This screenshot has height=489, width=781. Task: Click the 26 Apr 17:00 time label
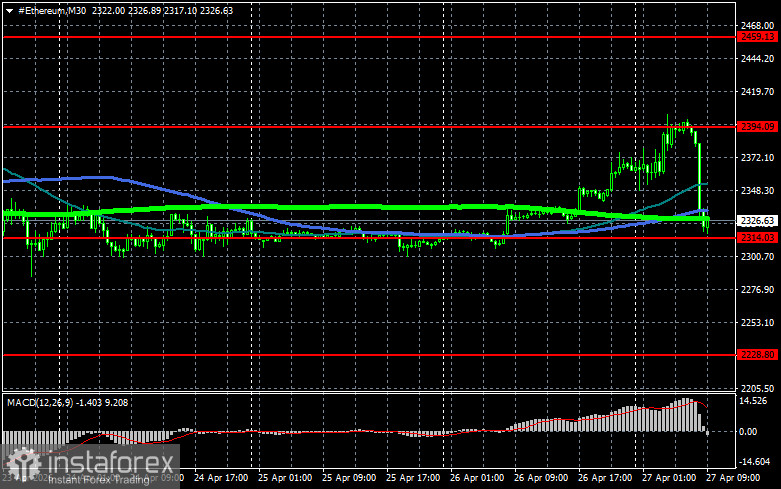[605, 478]
